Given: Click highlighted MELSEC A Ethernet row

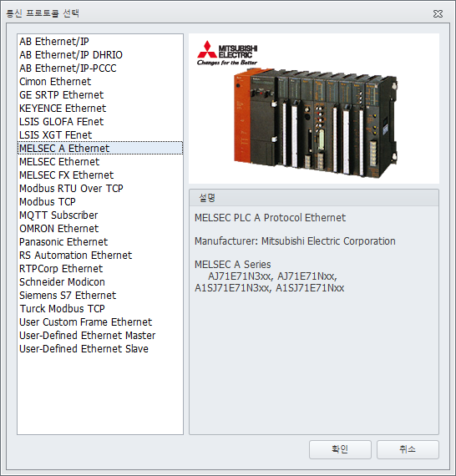Looking at the screenshot, I should click(100, 148).
